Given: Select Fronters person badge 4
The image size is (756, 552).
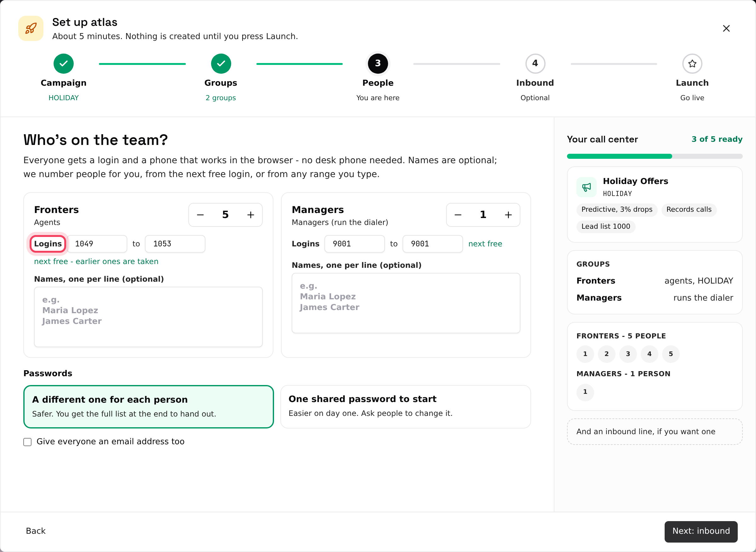Looking at the screenshot, I should pyautogui.click(x=649, y=354).
